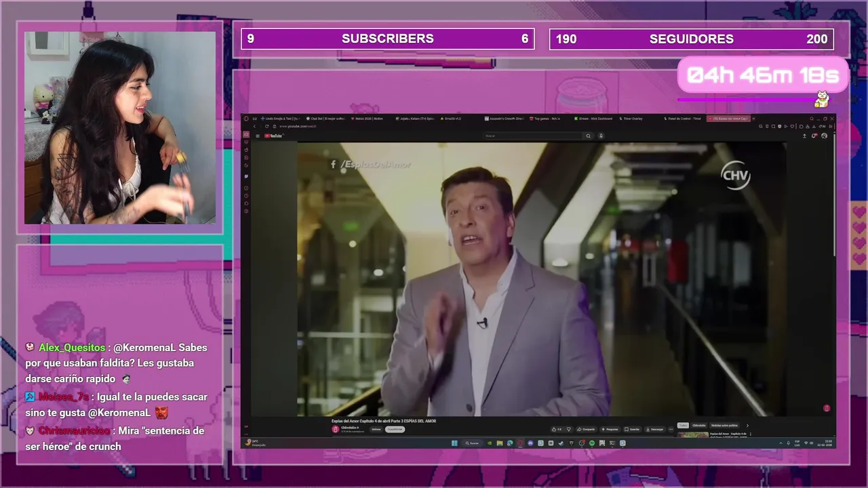Viewport: 868px width, 488px height.
Task: Click Moises_7o username in chat overlay
Action: 64,397
